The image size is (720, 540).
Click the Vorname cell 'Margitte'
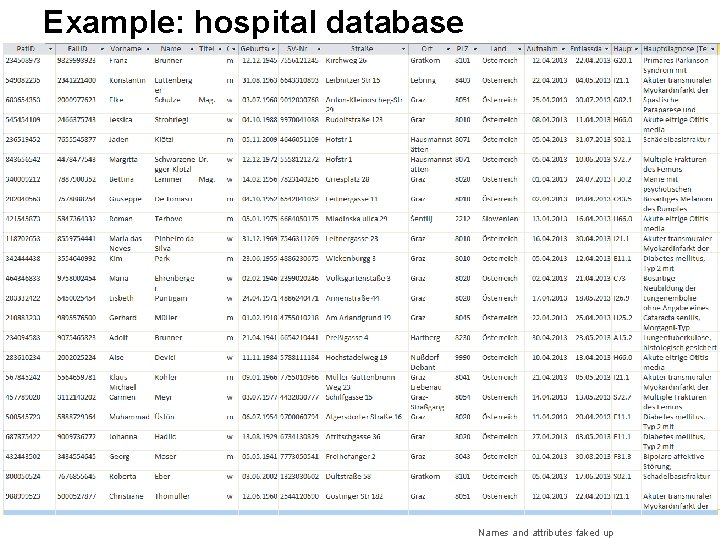[123, 160]
